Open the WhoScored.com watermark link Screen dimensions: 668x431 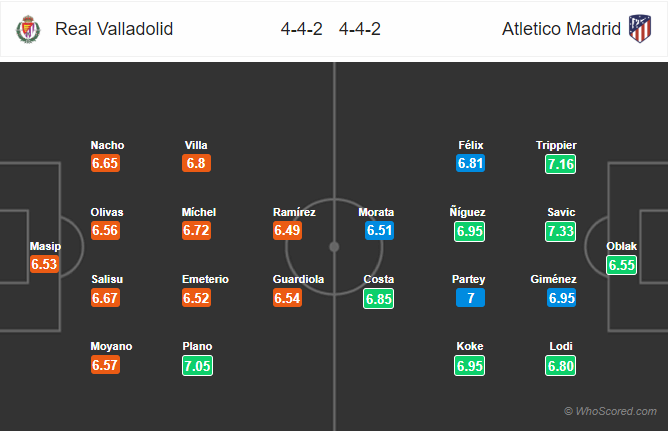[610, 411]
